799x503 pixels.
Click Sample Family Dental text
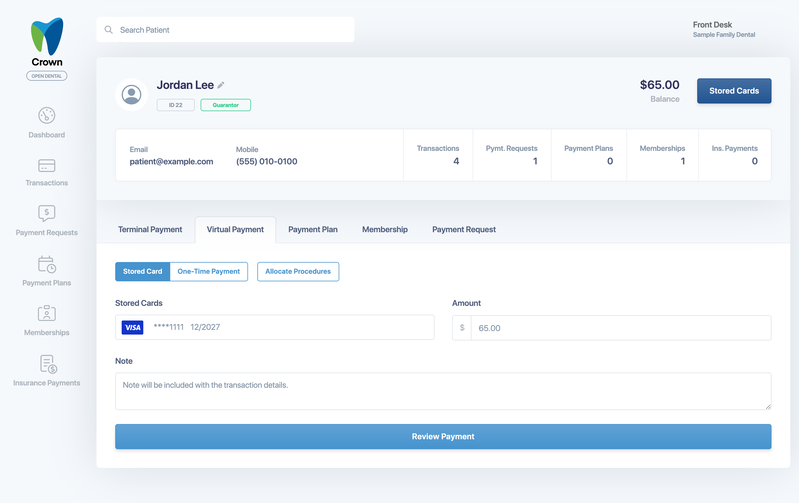click(x=724, y=35)
